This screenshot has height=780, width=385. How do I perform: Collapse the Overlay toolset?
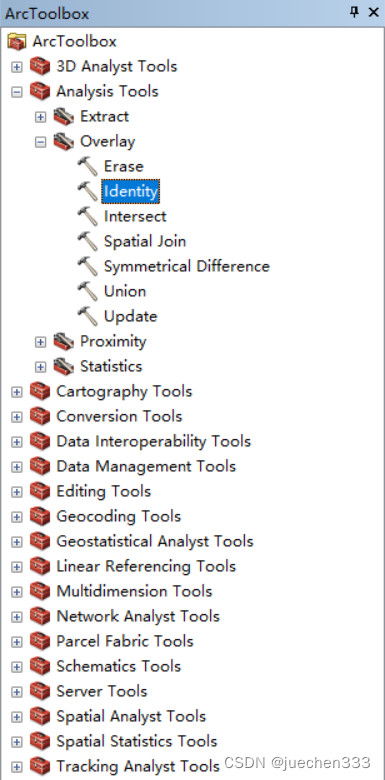(x=41, y=142)
